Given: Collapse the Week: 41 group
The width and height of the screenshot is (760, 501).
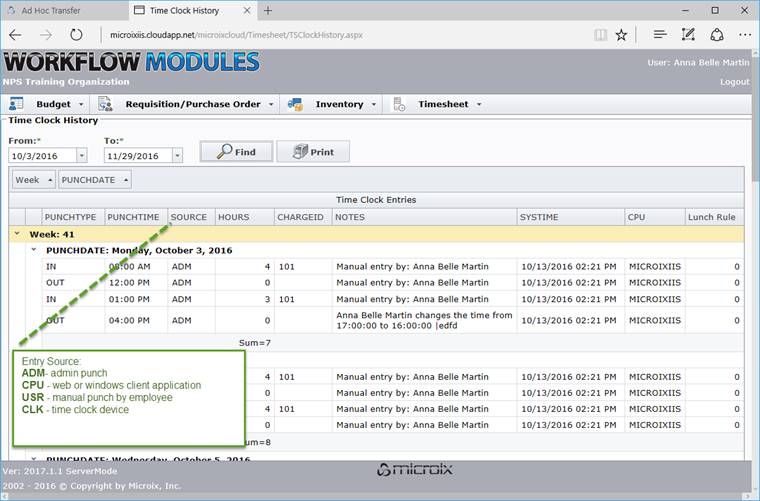Looking at the screenshot, I should (17, 233).
